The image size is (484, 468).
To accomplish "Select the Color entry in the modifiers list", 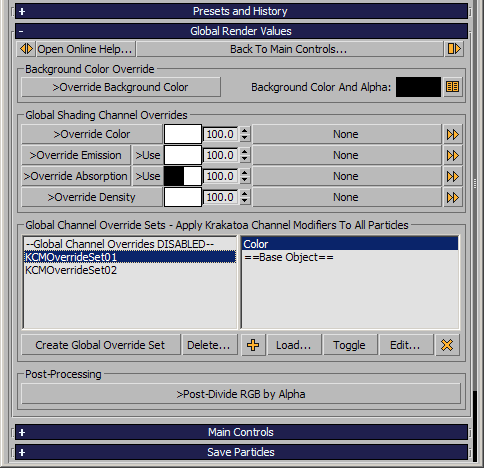I will point(350,244).
